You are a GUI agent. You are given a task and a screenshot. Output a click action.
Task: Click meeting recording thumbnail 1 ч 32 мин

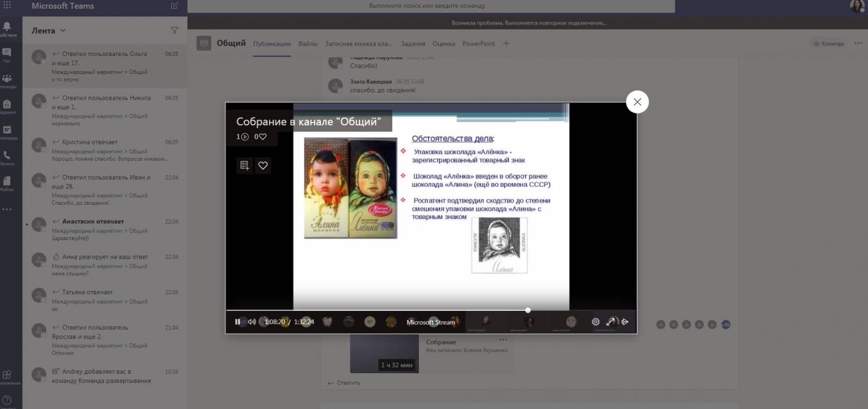pos(384,354)
